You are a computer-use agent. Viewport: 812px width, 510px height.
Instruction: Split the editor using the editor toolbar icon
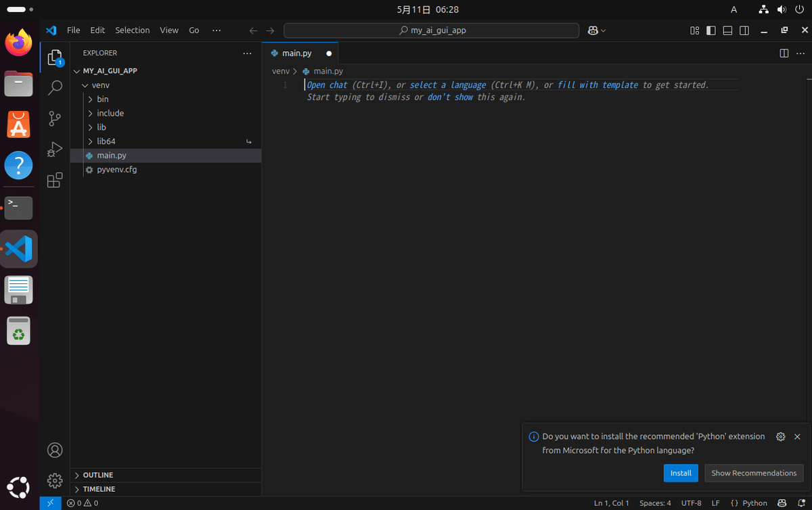point(783,53)
